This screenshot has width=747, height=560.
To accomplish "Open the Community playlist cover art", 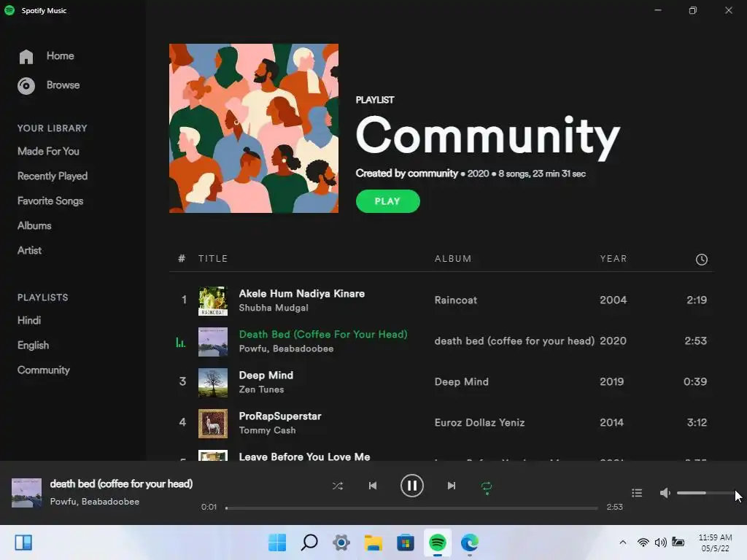I will pos(254,128).
